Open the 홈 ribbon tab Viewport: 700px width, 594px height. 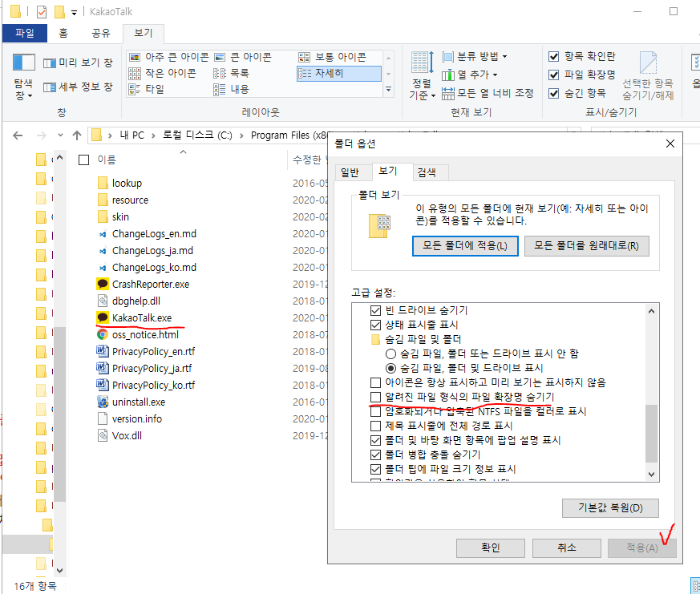pyautogui.click(x=63, y=33)
